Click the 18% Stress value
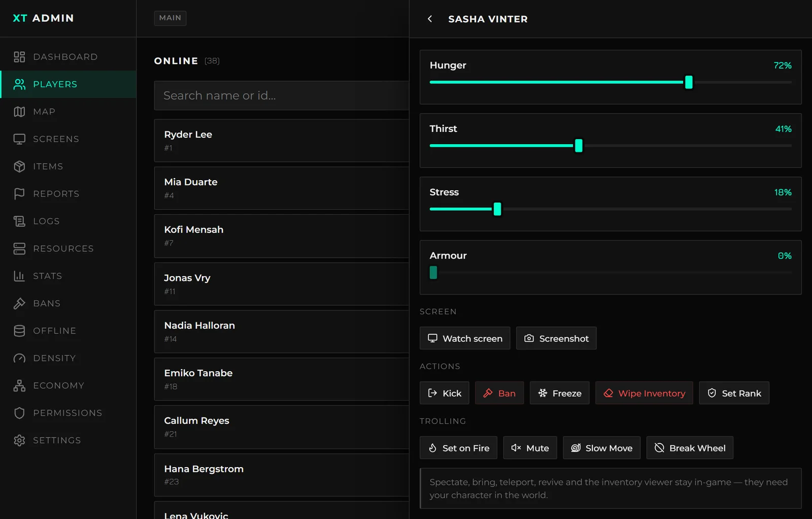812x519 pixels. click(x=783, y=192)
